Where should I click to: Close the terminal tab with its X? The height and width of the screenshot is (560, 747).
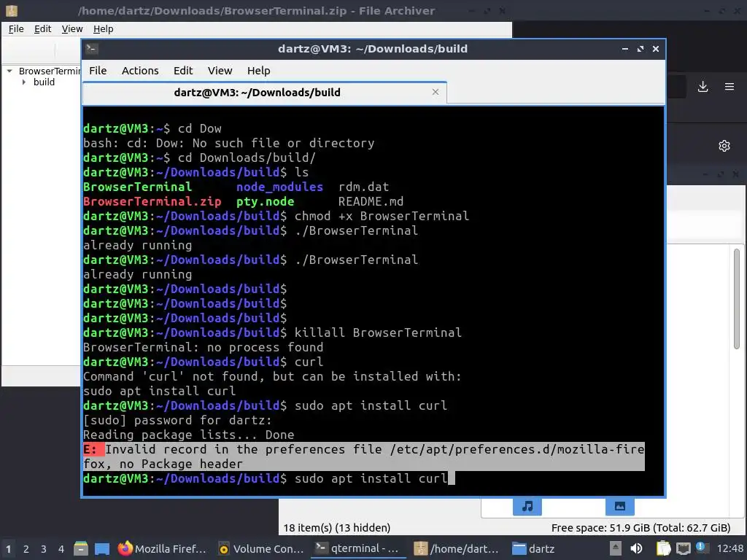436,92
